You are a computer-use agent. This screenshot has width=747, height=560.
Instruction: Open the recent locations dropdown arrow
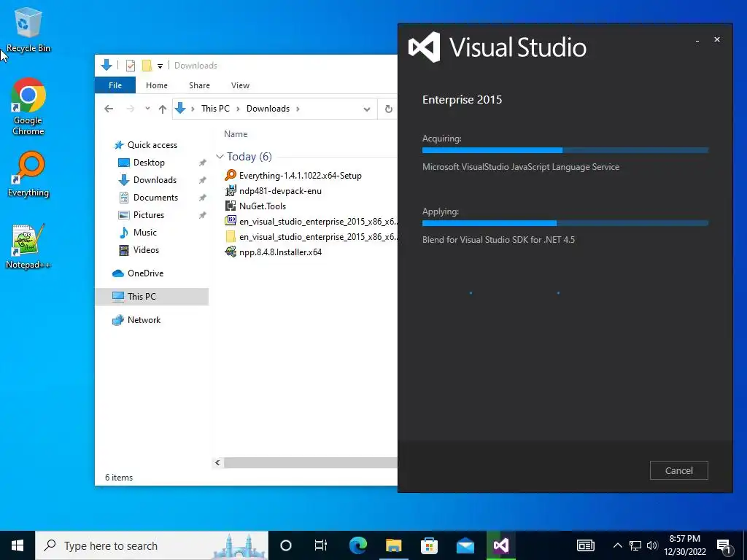pyautogui.click(x=147, y=109)
